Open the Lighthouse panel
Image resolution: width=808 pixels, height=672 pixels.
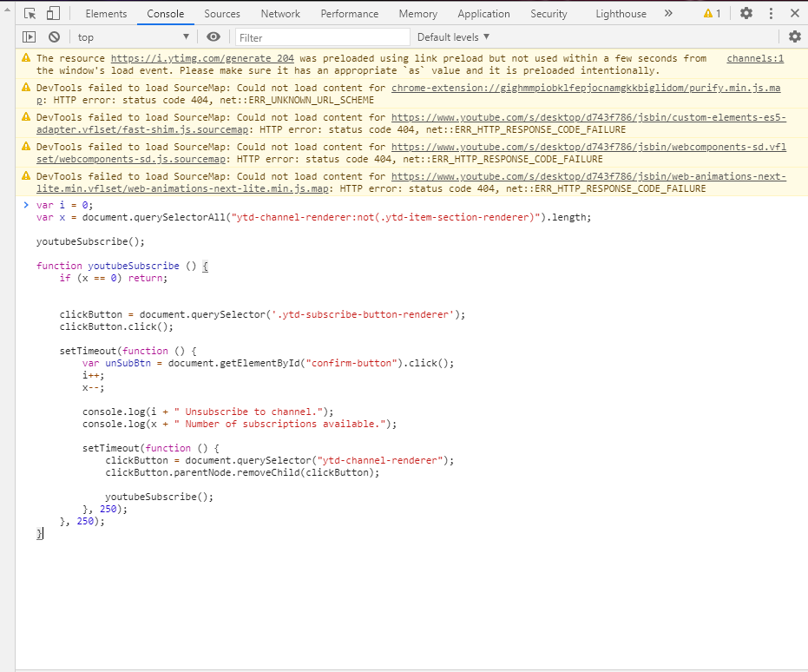coord(620,13)
